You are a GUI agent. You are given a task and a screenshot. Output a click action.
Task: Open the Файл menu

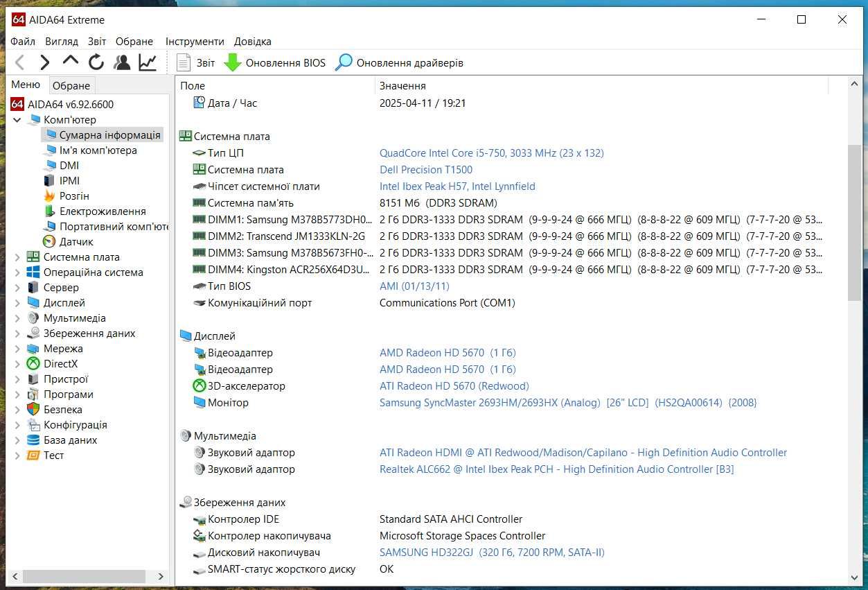click(23, 42)
